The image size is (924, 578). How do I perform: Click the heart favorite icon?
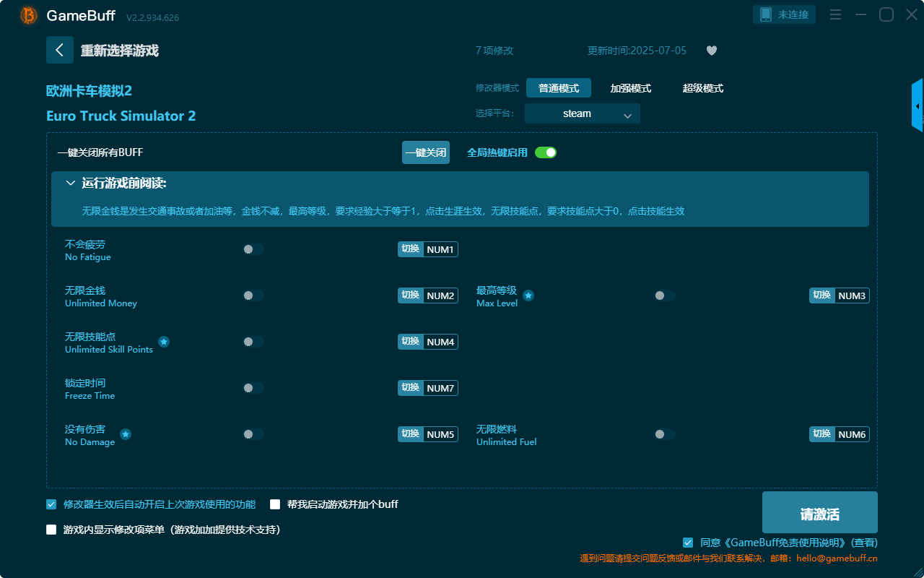pyautogui.click(x=711, y=51)
